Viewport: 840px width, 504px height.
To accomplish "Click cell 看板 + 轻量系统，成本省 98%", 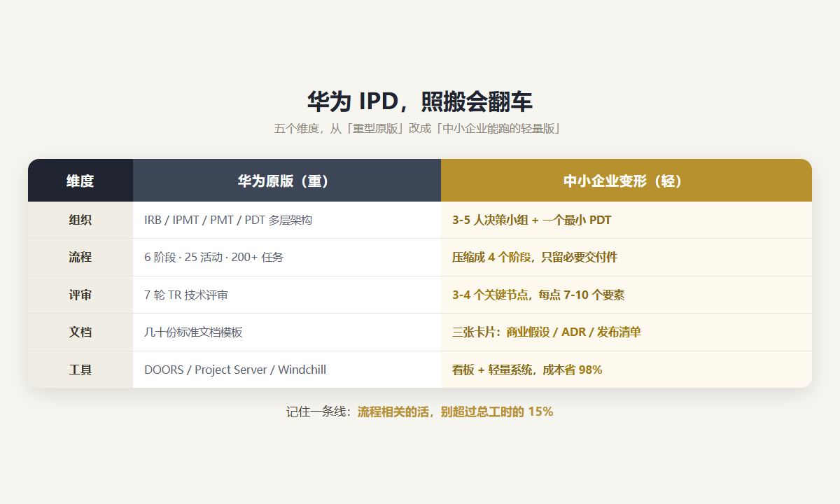I will coord(626,370).
